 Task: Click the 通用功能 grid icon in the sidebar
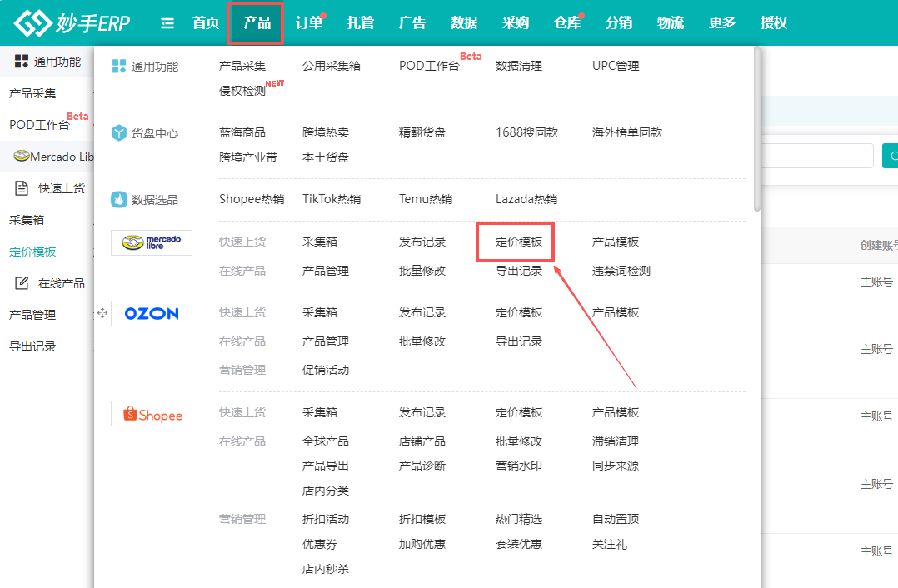point(22,62)
